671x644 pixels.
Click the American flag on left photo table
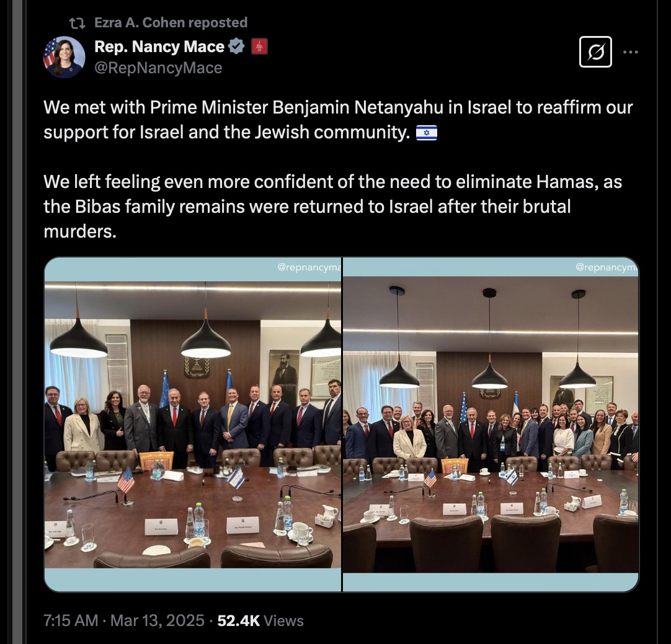point(126,481)
